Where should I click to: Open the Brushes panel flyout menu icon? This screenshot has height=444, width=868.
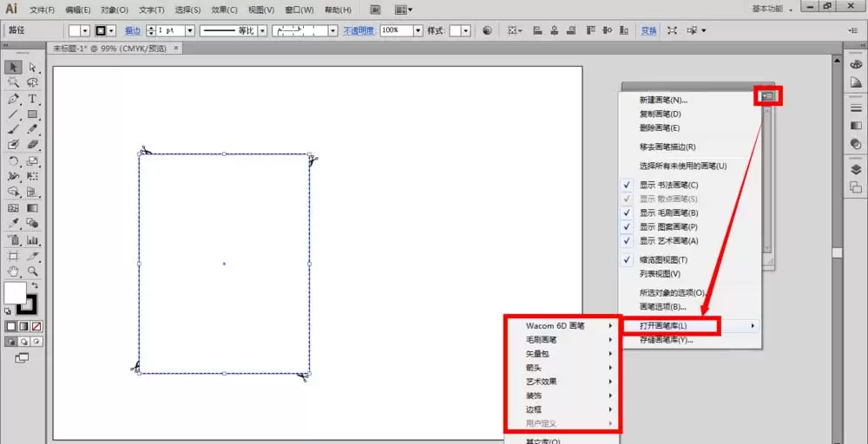pyautogui.click(x=768, y=96)
